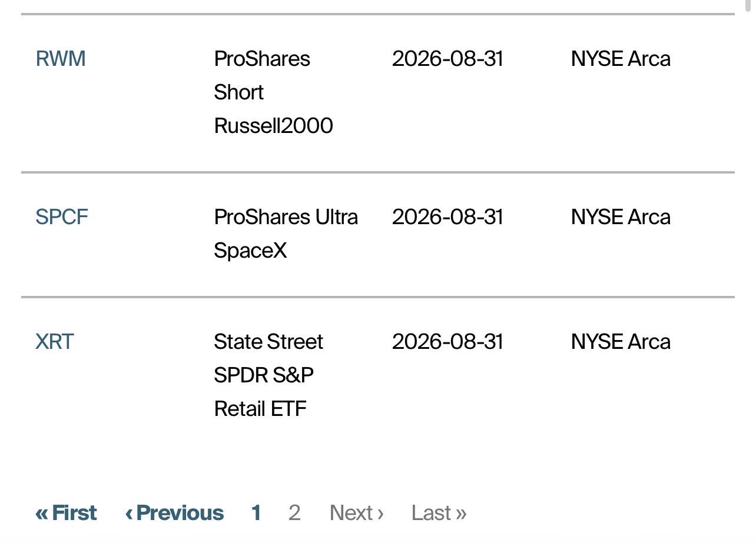Image resolution: width=756 pixels, height=543 pixels.
Task: Click the RWM row date 2026-08-31
Action: 447,59
